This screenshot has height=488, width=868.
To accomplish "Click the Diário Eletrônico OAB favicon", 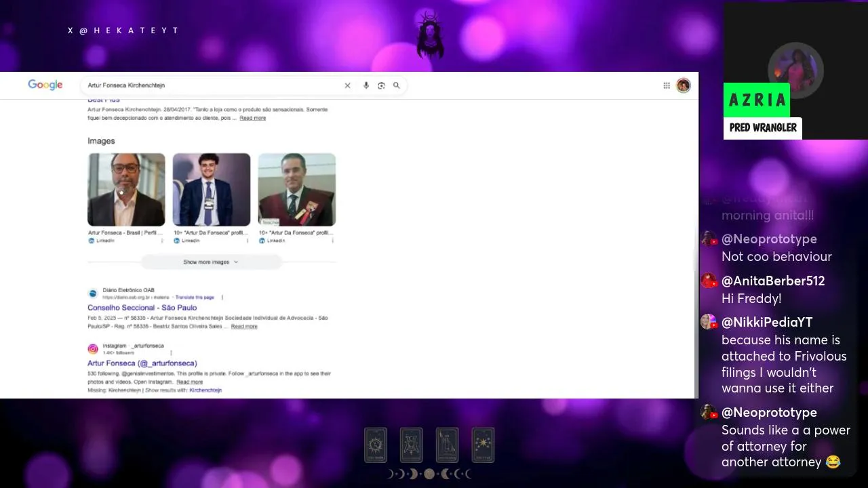I will pyautogui.click(x=93, y=293).
